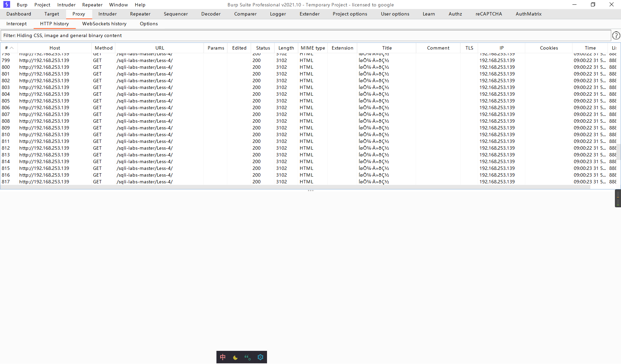
Task: Sort history by the Status column
Action: click(x=263, y=48)
